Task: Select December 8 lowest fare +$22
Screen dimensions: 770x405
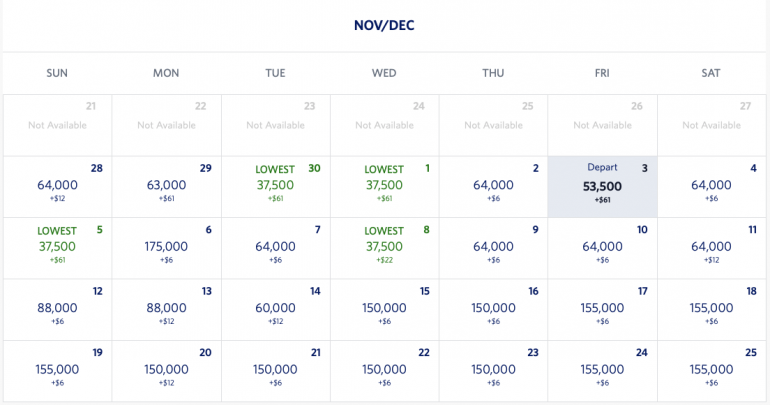Action: [384, 247]
